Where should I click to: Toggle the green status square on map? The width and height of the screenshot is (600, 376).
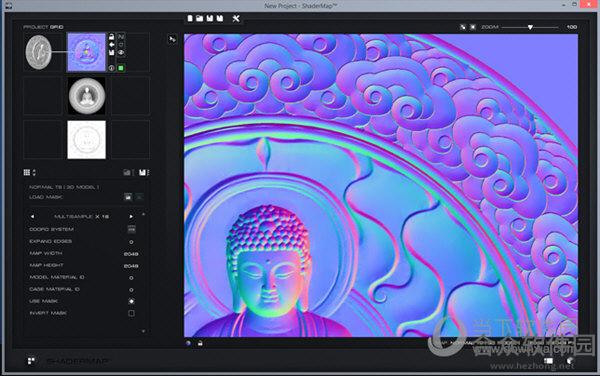121,68
